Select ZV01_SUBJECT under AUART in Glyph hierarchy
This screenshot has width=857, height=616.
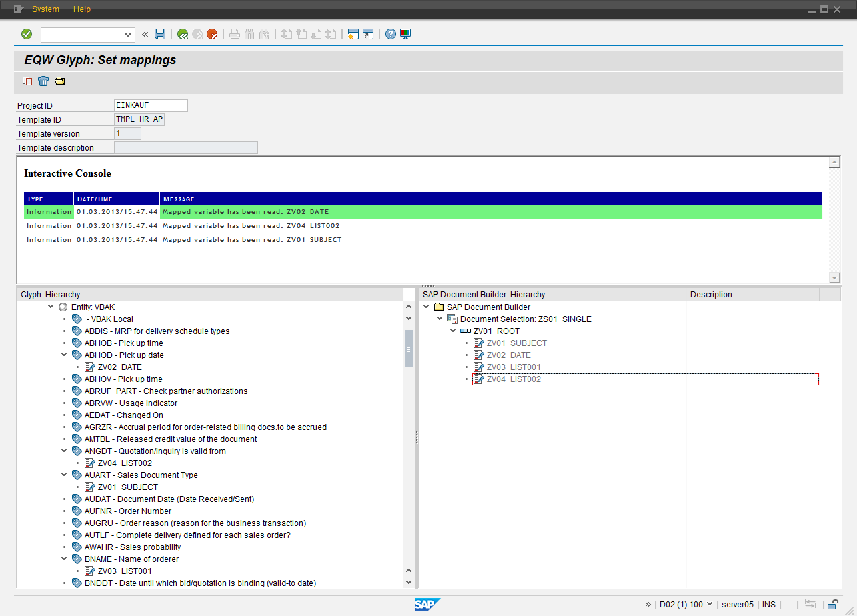point(127,487)
